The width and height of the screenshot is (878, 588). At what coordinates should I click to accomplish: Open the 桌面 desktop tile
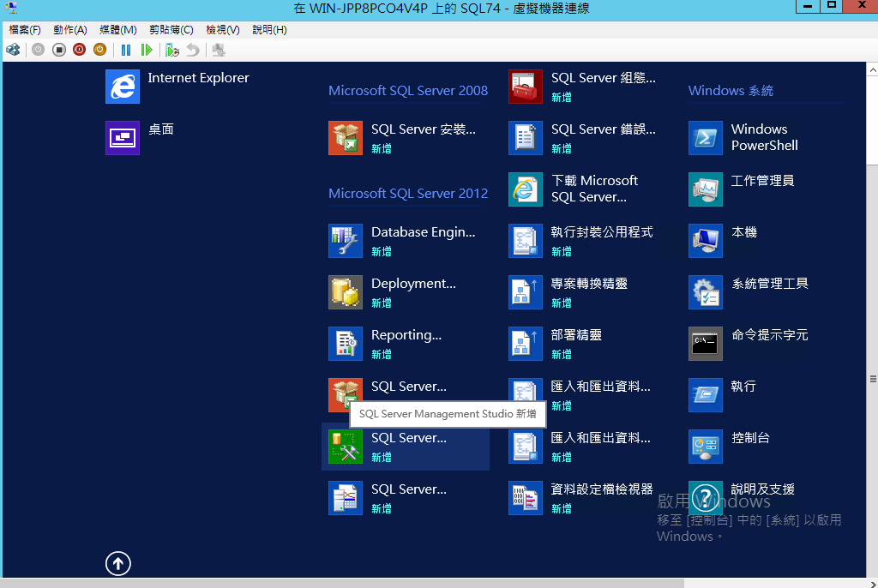[x=140, y=138]
